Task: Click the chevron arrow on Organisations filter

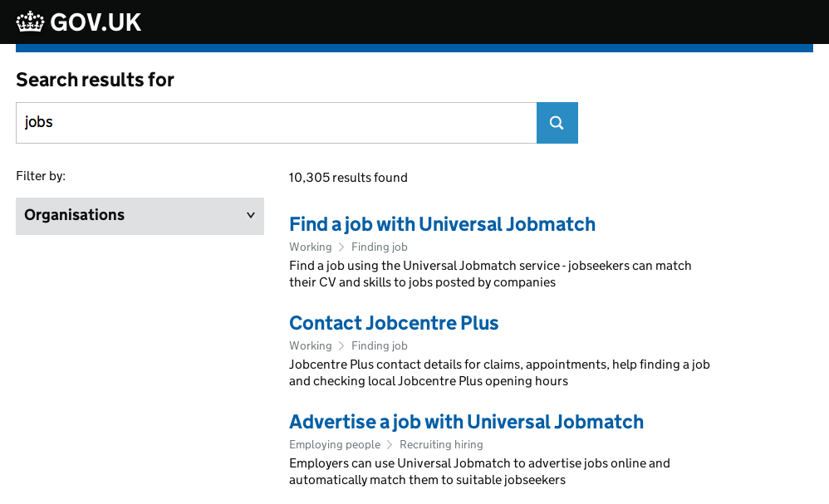Action: pos(251,215)
